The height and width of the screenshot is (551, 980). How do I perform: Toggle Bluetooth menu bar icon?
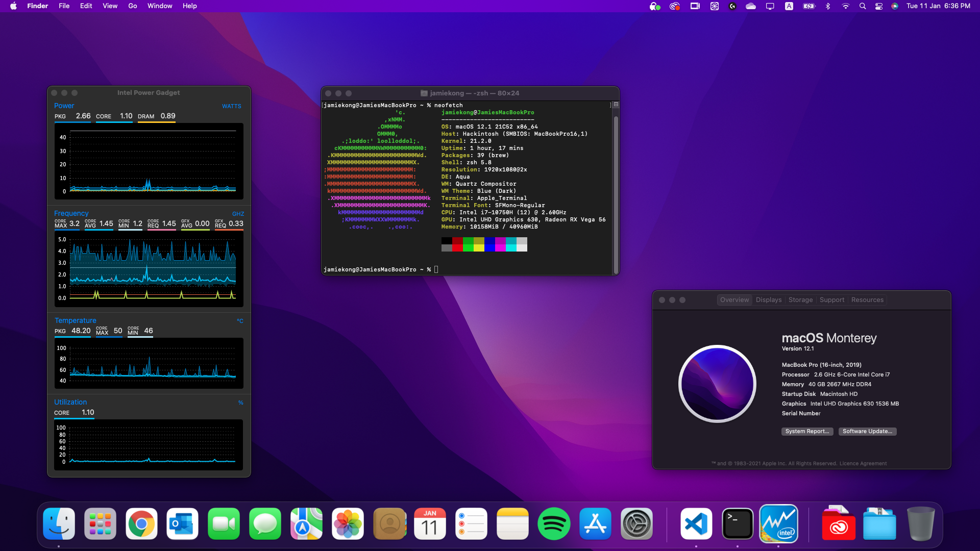pos(828,6)
